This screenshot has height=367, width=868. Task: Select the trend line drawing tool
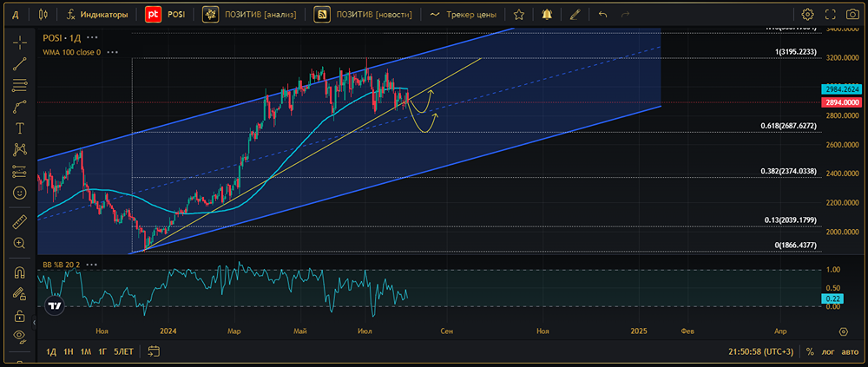pos(19,64)
